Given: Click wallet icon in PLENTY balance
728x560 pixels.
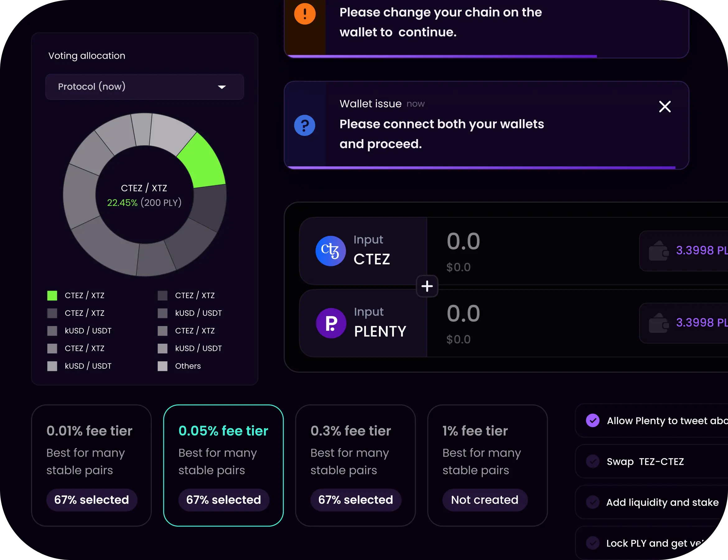Looking at the screenshot, I should pos(658,323).
